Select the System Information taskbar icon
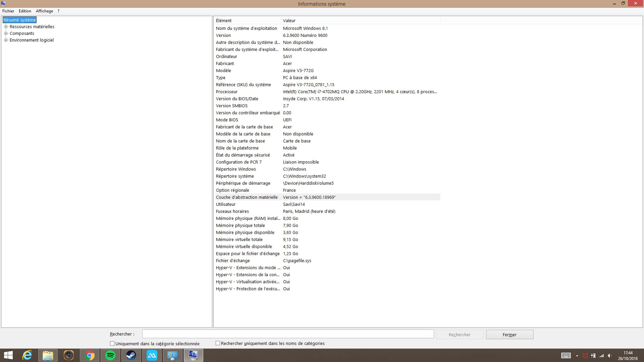This screenshot has width=644, height=362. tap(194, 355)
